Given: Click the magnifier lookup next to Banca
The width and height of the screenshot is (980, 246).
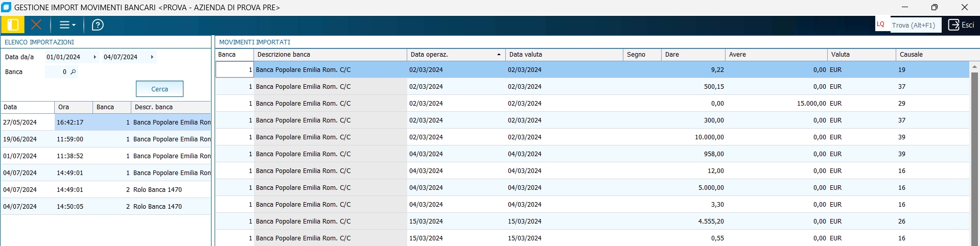Looking at the screenshot, I should (x=73, y=72).
